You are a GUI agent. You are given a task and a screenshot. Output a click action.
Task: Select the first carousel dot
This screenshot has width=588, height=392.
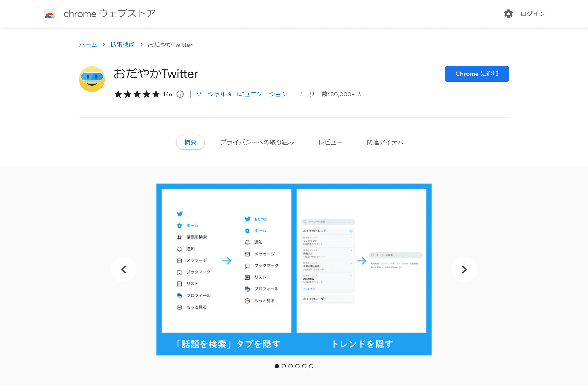click(x=277, y=366)
